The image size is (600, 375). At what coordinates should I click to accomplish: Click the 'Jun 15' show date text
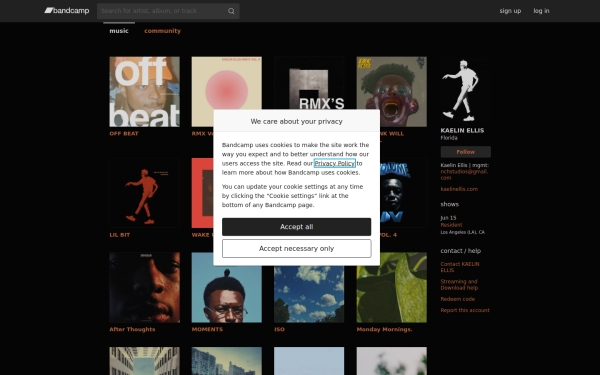448,218
